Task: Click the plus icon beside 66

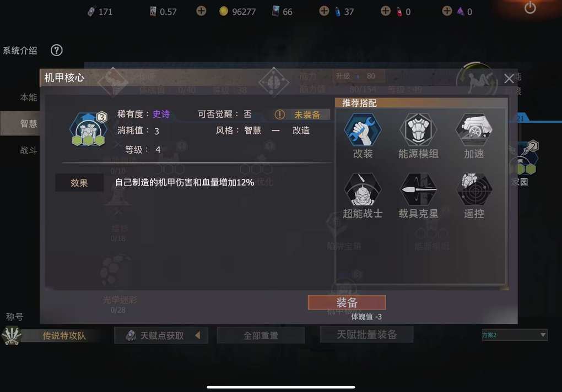Action: coord(324,11)
